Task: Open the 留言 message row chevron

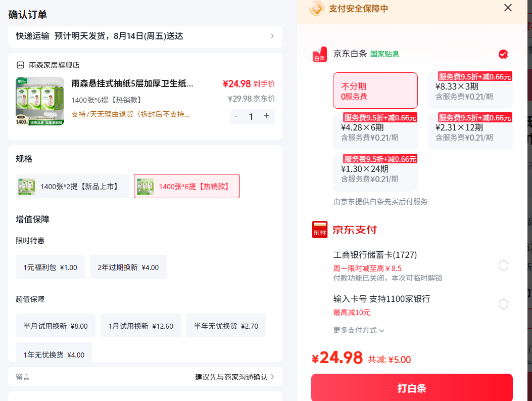Action: click(272, 377)
